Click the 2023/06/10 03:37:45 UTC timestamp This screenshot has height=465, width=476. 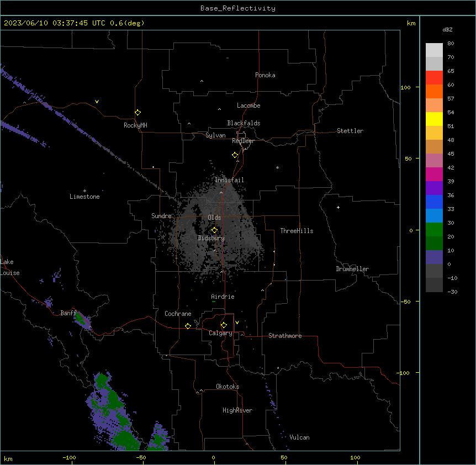coord(55,23)
